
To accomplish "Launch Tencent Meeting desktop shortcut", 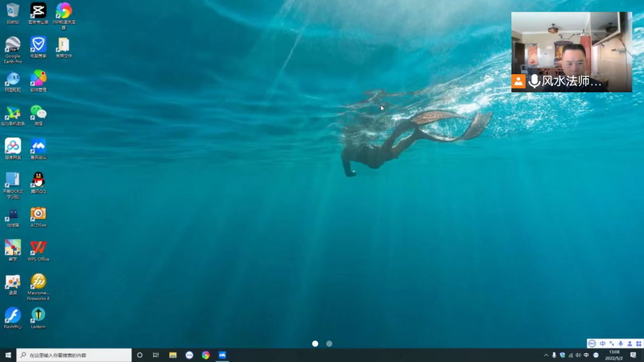I will coord(38,149).
